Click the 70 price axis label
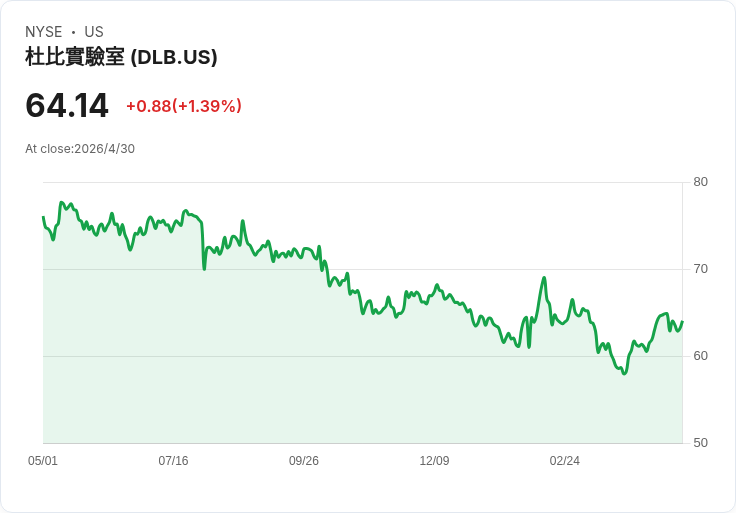736x513 pixels. [x=700, y=269]
